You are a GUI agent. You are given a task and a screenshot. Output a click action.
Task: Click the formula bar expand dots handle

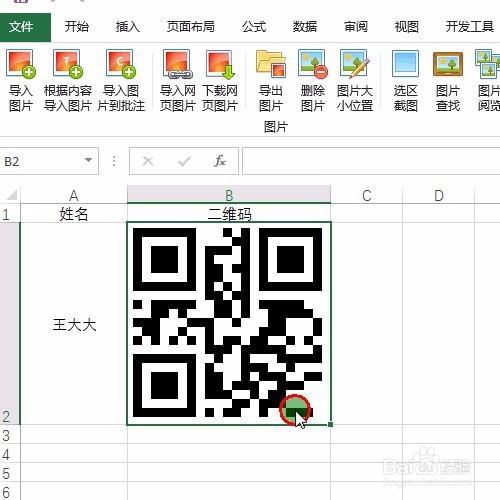(114, 161)
